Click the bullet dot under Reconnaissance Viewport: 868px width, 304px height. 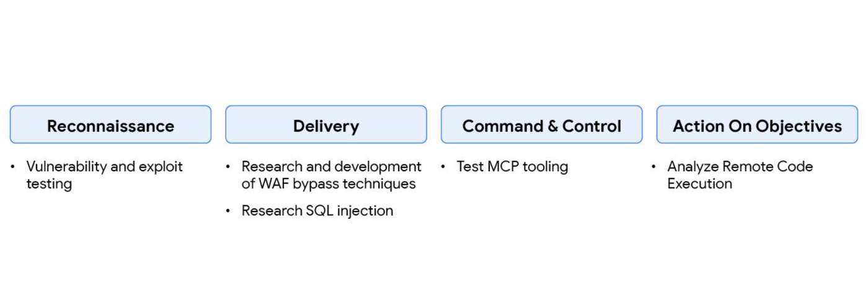14,167
